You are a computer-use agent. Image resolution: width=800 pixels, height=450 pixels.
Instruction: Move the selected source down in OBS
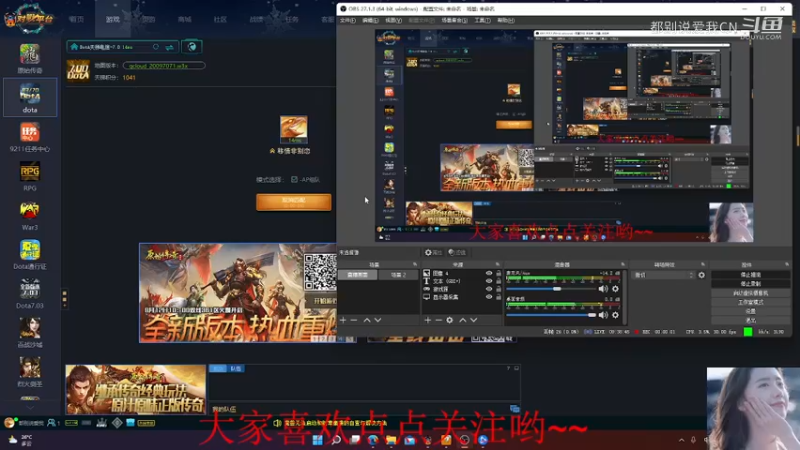click(x=473, y=320)
